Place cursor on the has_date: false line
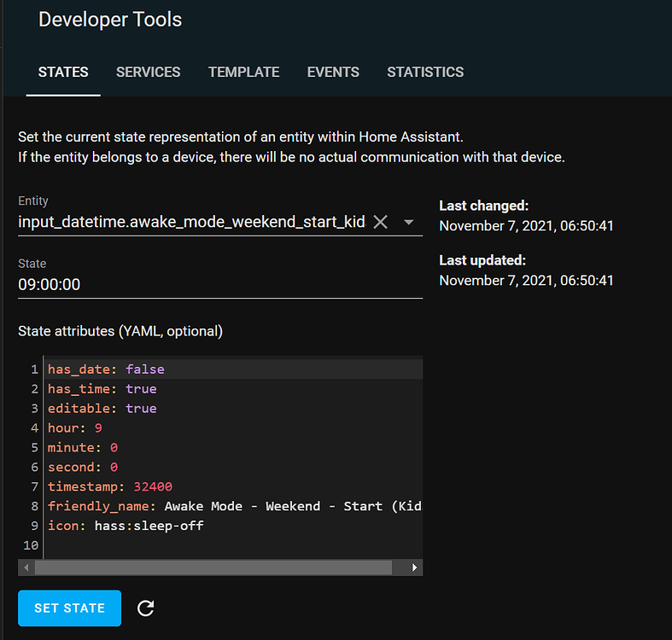672x640 pixels. pos(106,369)
